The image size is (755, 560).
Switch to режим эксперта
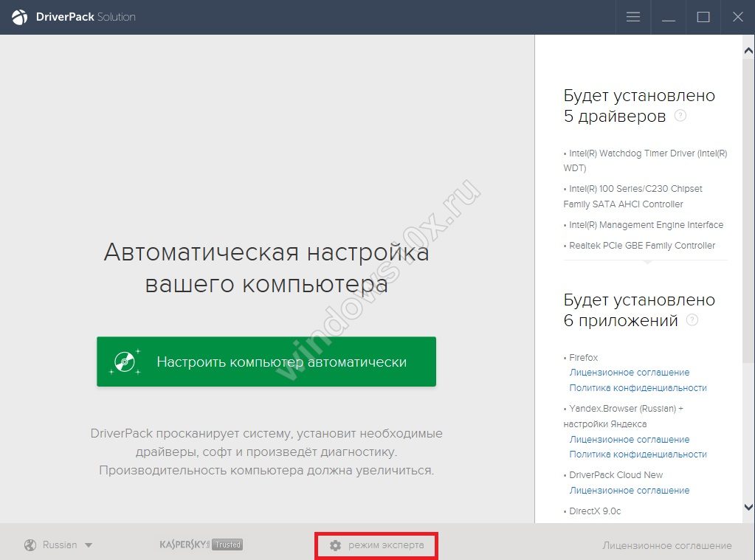coord(386,545)
